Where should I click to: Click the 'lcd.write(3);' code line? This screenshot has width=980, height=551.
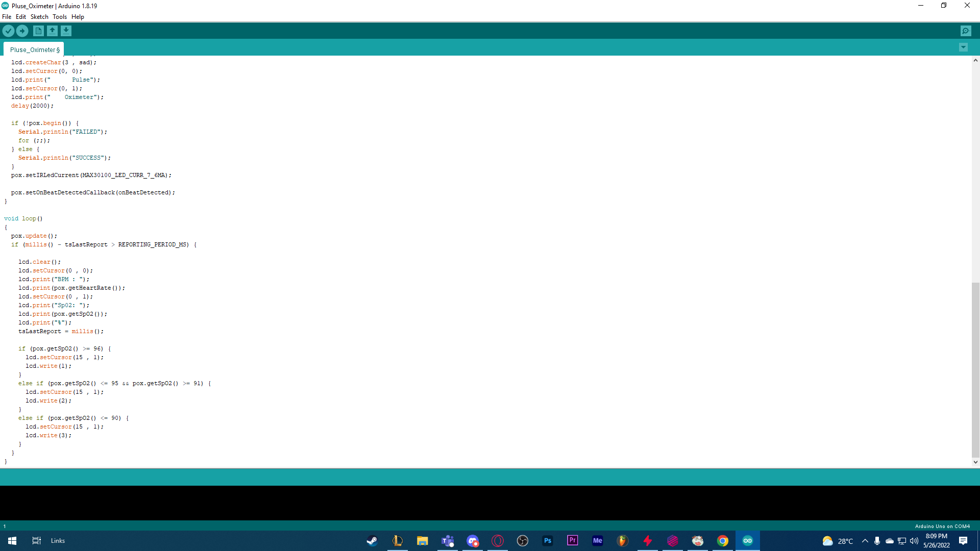coord(48,435)
